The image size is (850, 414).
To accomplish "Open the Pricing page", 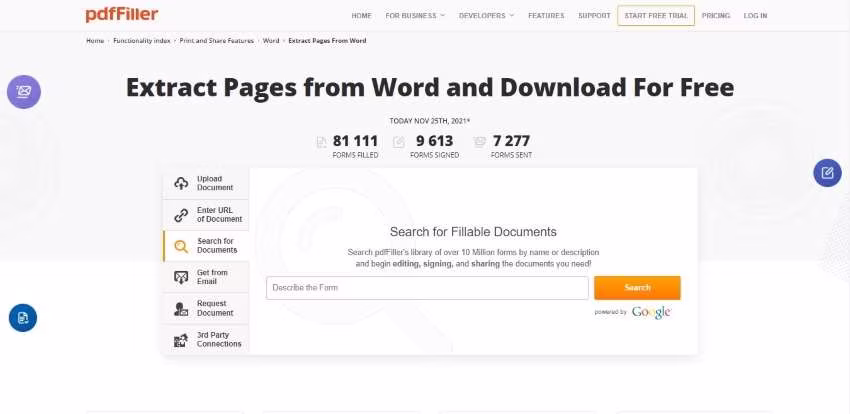I will pyautogui.click(x=716, y=16).
